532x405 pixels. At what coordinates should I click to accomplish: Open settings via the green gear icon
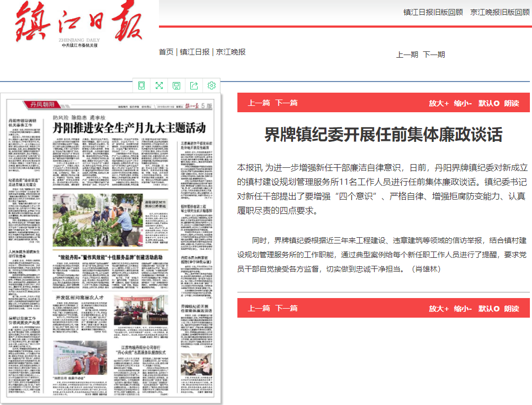(x=211, y=86)
